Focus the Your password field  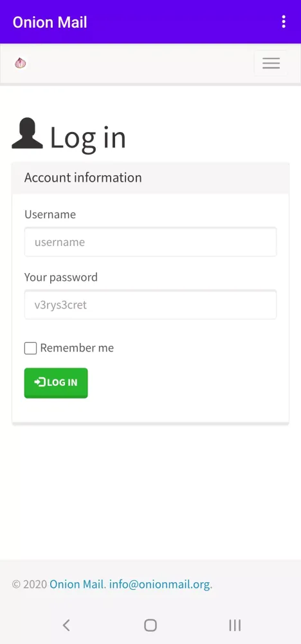click(150, 305)
